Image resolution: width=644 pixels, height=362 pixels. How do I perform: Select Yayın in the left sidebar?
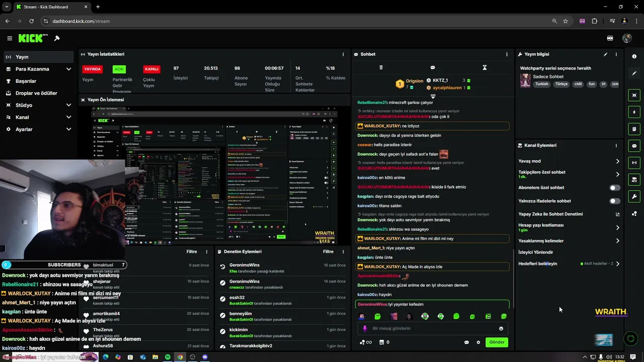(38, 57)
